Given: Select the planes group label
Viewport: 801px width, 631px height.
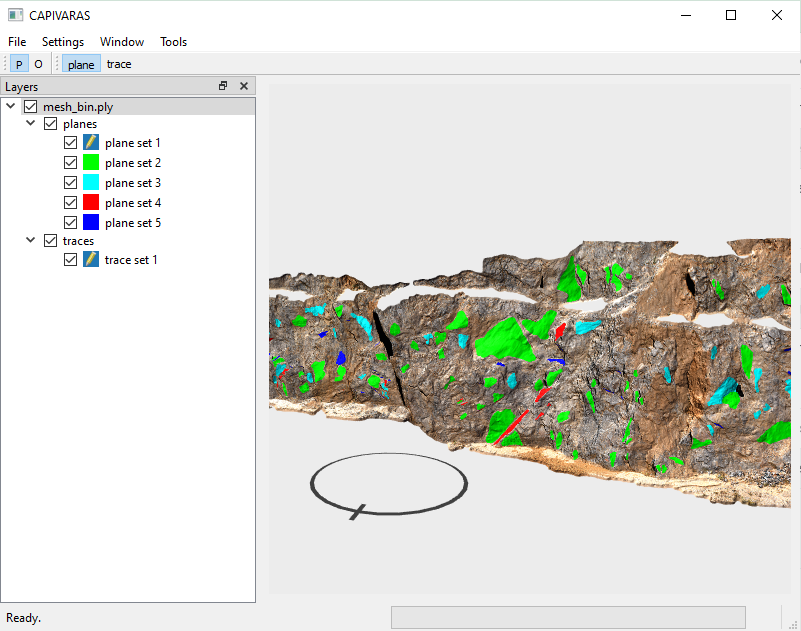Looking at the screenshot, I should pos(80,124).
